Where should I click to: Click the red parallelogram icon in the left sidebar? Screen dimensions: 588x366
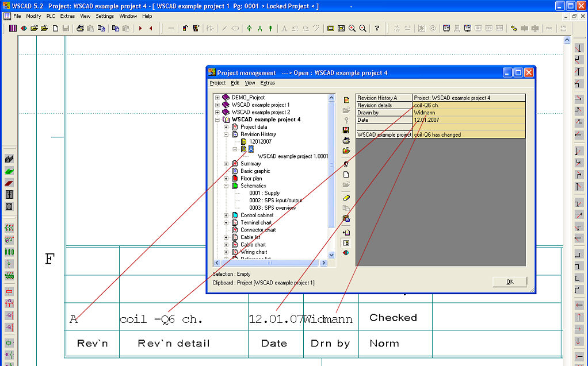click(x=9, y=183)
